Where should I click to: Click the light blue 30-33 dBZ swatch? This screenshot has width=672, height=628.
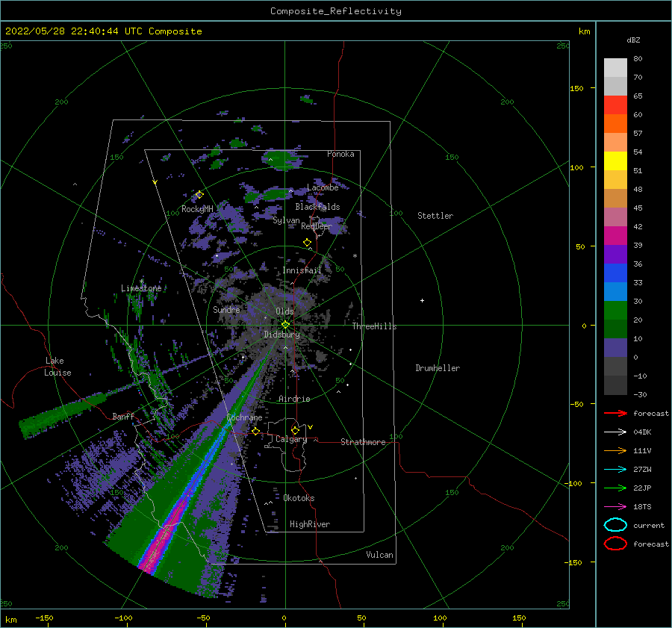[x=615, y=291]
